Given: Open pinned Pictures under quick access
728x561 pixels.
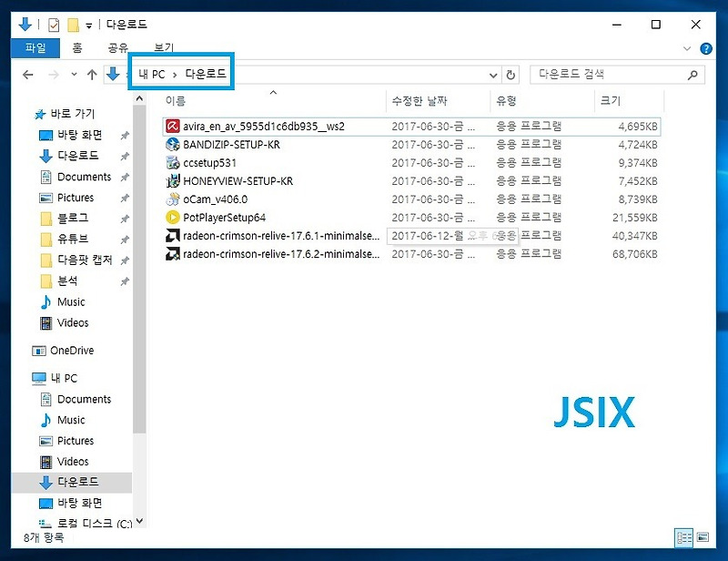Looking at the screenshot, I should pos(66,198).
